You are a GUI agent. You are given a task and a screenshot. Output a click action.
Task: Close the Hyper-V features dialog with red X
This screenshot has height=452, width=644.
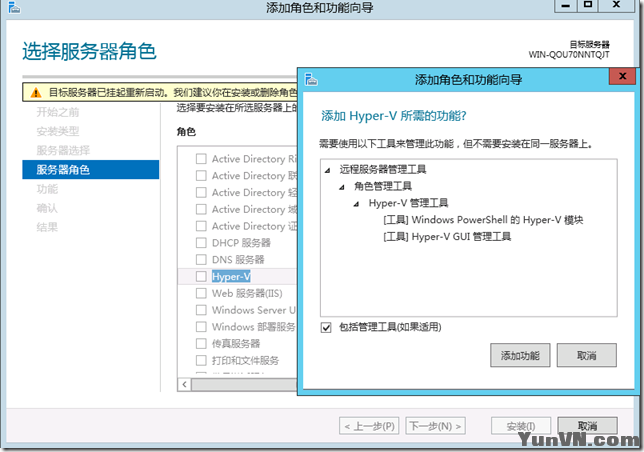pos(622,76)
